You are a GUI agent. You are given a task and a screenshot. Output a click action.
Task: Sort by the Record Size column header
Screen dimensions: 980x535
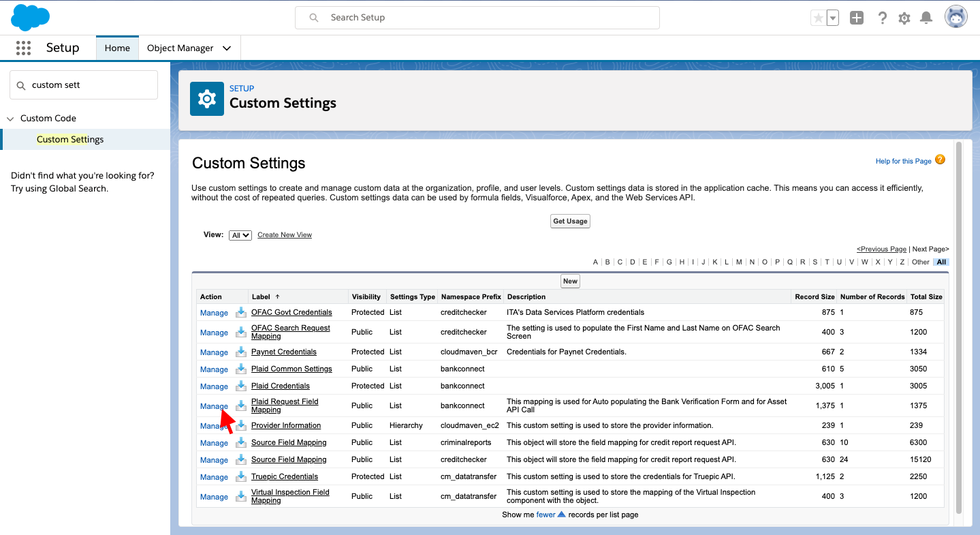click(815, 297)
